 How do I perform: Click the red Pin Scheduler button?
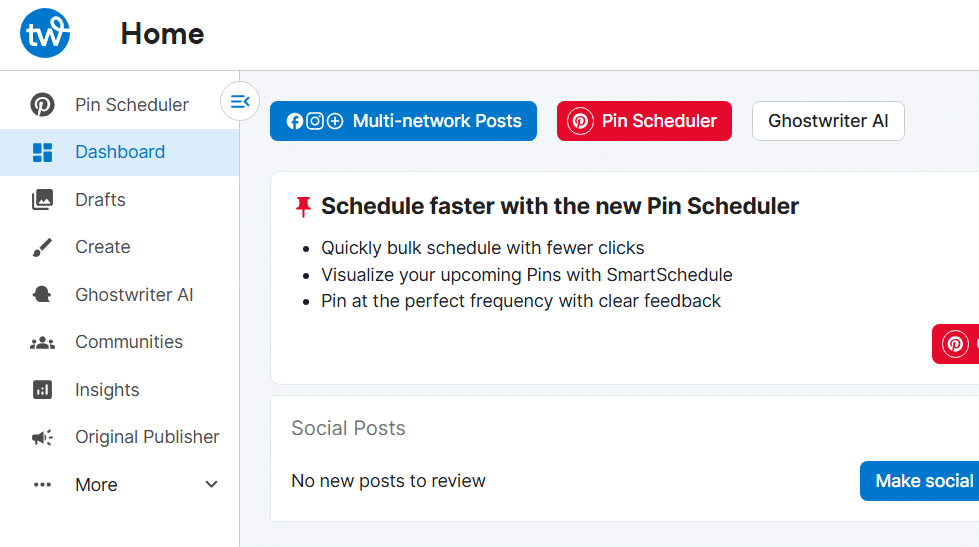tap(644, 121)
